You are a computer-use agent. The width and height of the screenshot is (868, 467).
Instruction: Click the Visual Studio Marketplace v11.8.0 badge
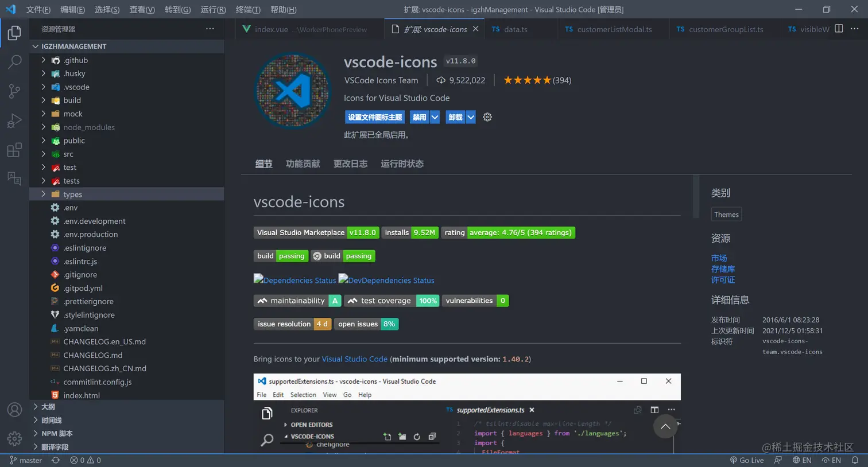click(316, 232)
